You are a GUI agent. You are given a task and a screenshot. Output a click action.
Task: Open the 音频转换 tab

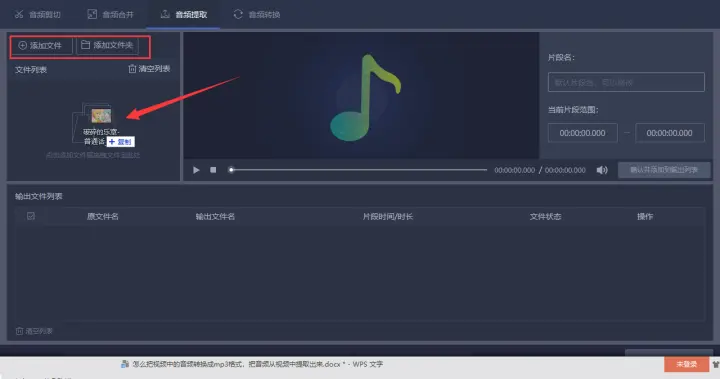tap(257, 15)
